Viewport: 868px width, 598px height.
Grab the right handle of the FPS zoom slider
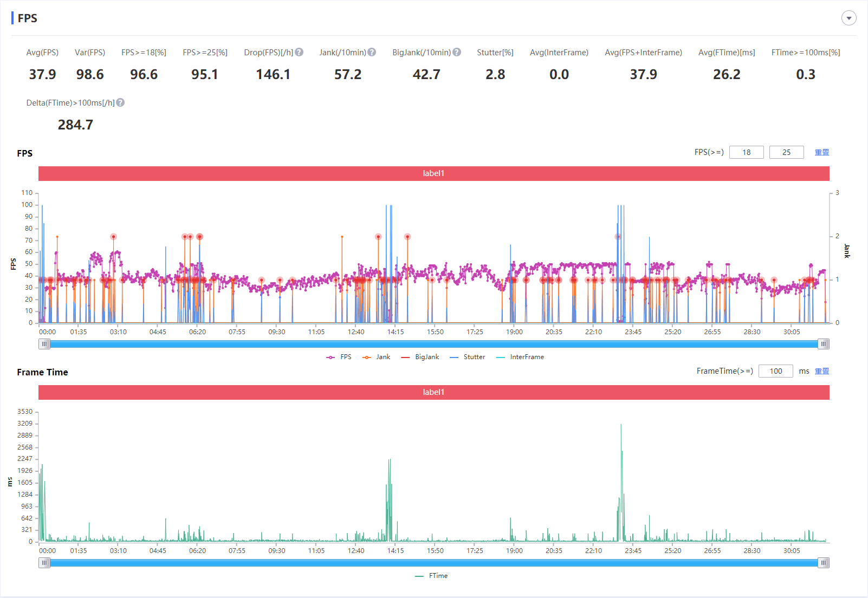[x=824, y=344]
